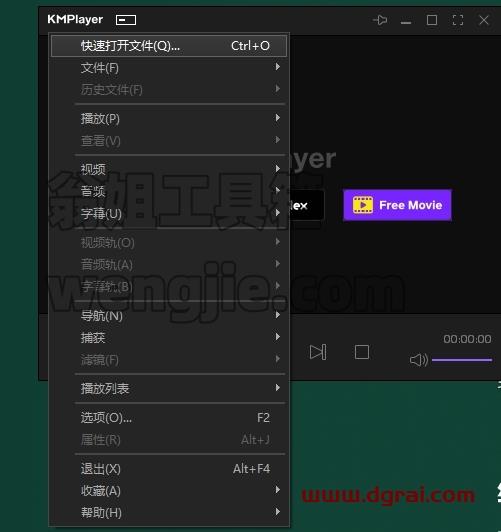Open the 音频 submenu
This screenshot has width=501, height=532.
click(169, 191)
